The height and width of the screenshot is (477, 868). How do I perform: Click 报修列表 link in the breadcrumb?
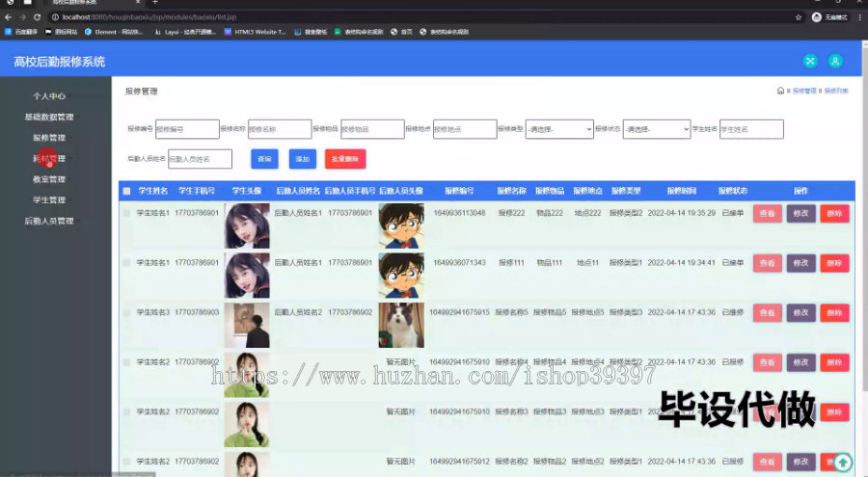836,91
